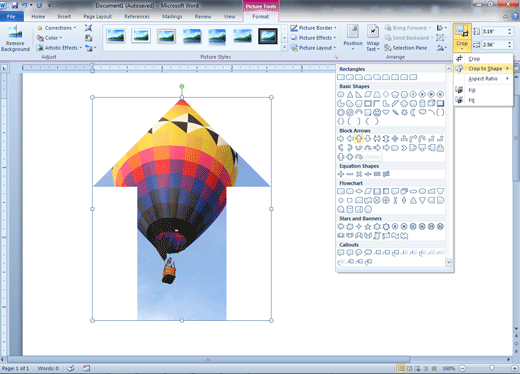Screen dimensions: 520x374
Task: Open the Wrap Text dropdown
Action: point(373,38)
